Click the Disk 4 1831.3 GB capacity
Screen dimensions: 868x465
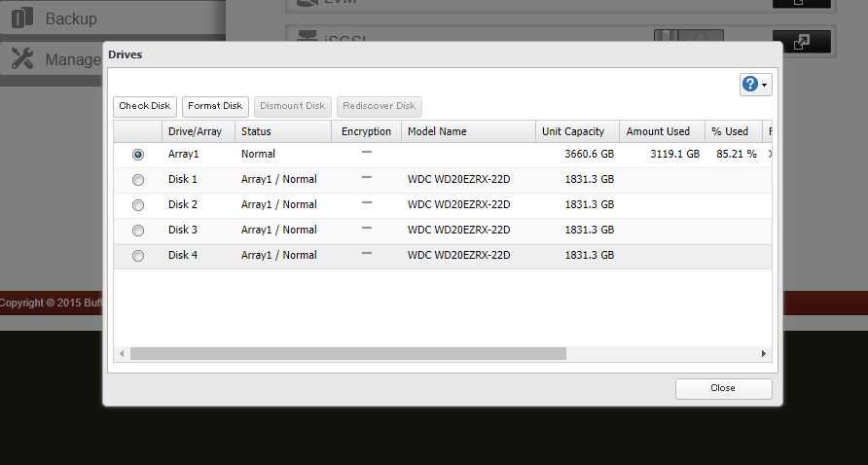(589, 255)
